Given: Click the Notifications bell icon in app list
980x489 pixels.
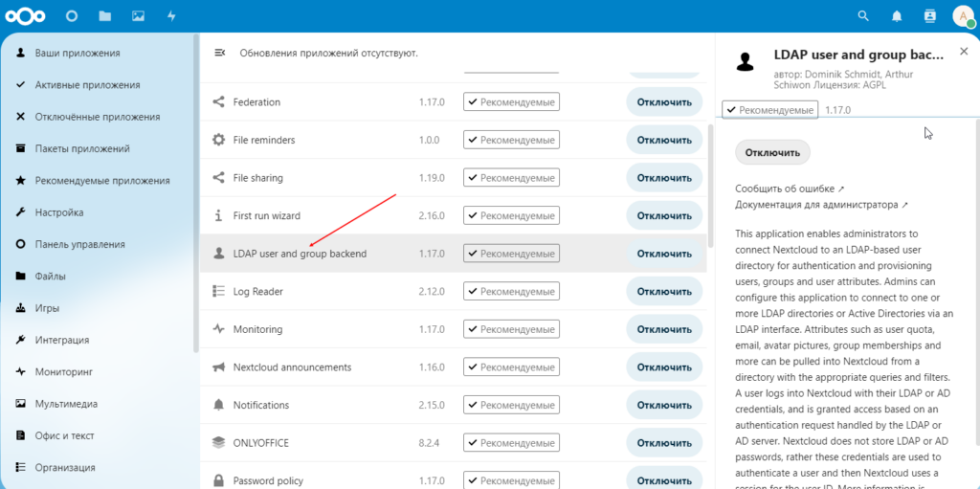Looking at the screenshot, I should [218, 405].
